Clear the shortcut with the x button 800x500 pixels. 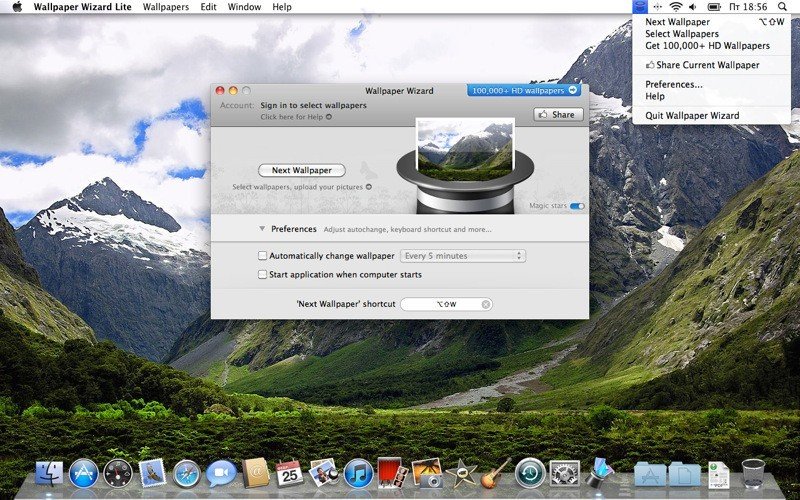(486, 304)
